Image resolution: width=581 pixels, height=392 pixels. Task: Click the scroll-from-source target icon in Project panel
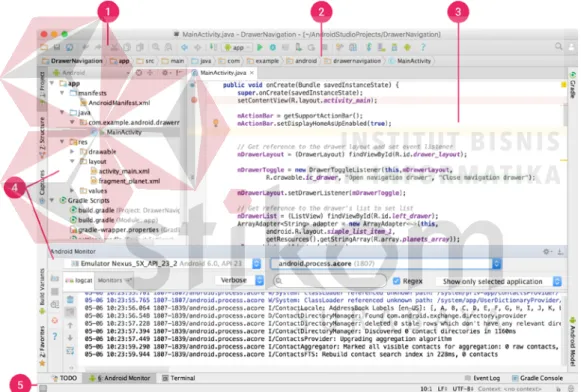[x=139, y=73]
